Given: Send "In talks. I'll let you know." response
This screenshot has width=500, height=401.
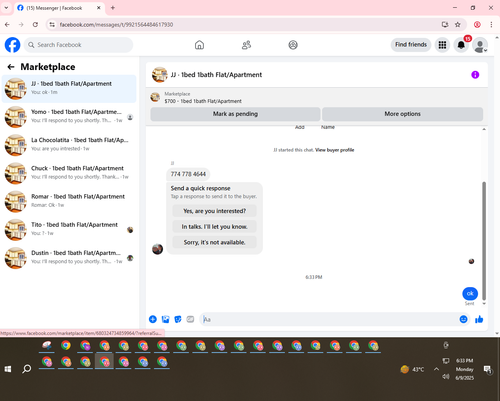Looking at the screenshot, I should (x=214, y=227).
